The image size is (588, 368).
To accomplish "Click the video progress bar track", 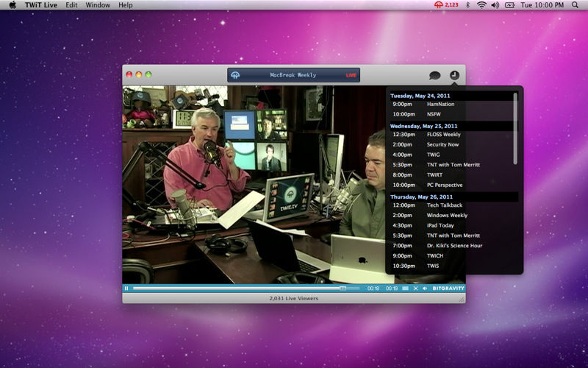I will tap(246, 289).
